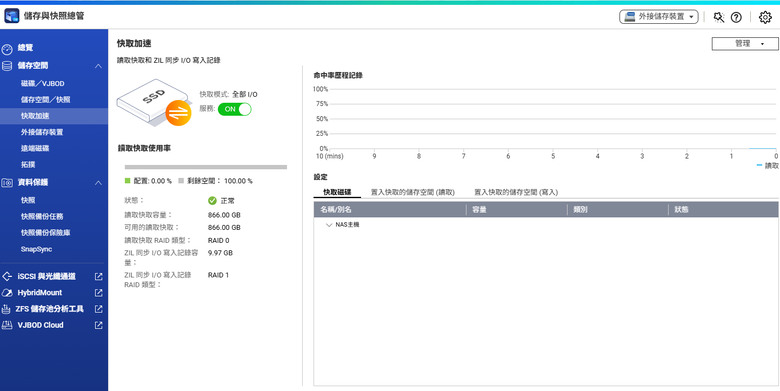Screen dimensions: 780x391
Task: Click the iSCSI 與光纖通道 arrow icon
Action: point(7,276)
